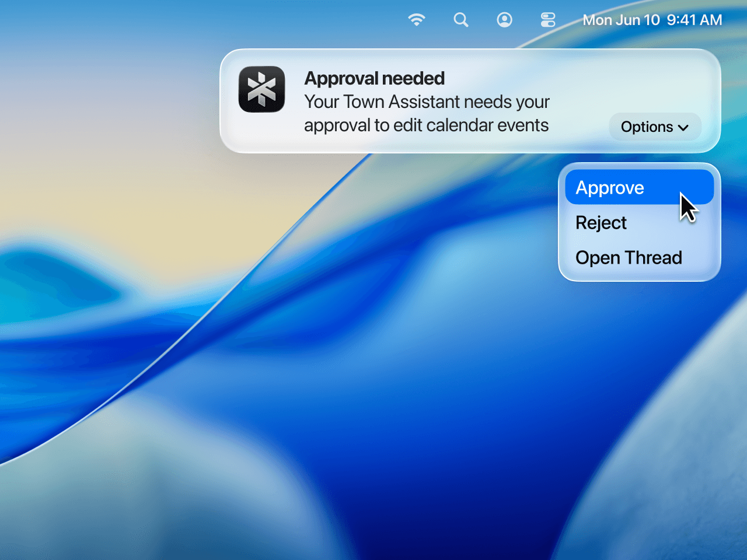Click the Options button on the notification
This screenshot has height=560, width=747.
tap(655, 127)
